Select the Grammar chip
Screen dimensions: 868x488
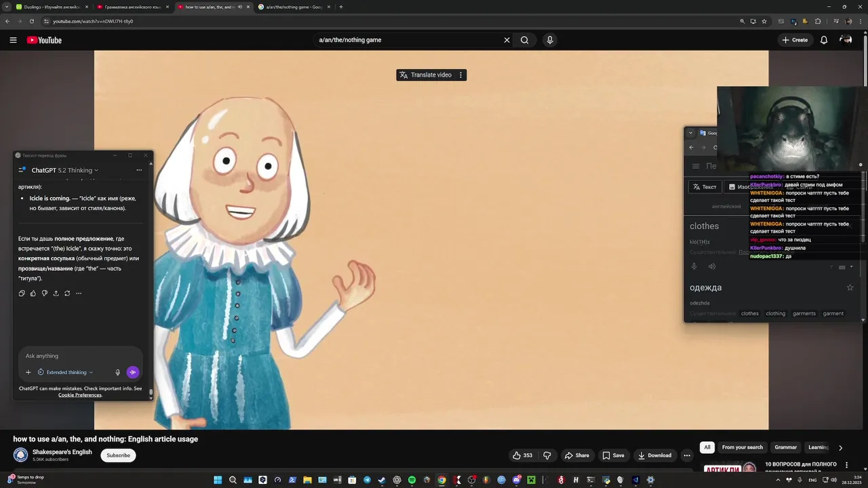[x=786, y=447]
